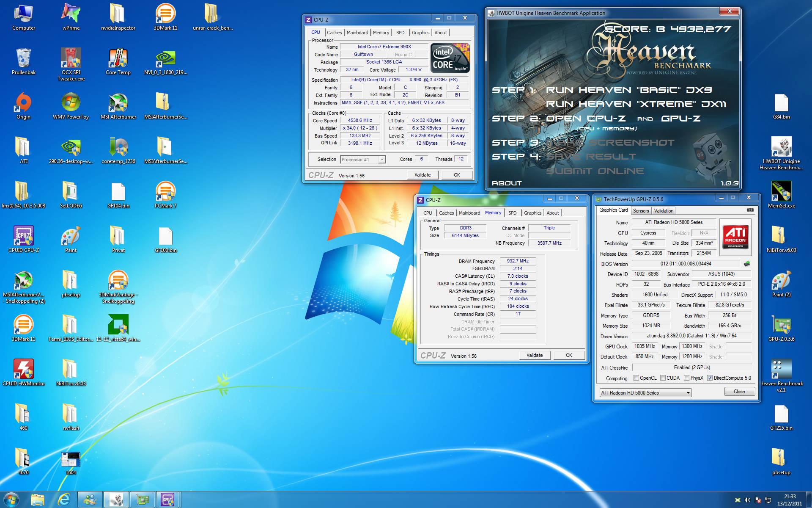Expand the Processor #1 selection dropdown

pyautogui.click(x=381, y=160)
